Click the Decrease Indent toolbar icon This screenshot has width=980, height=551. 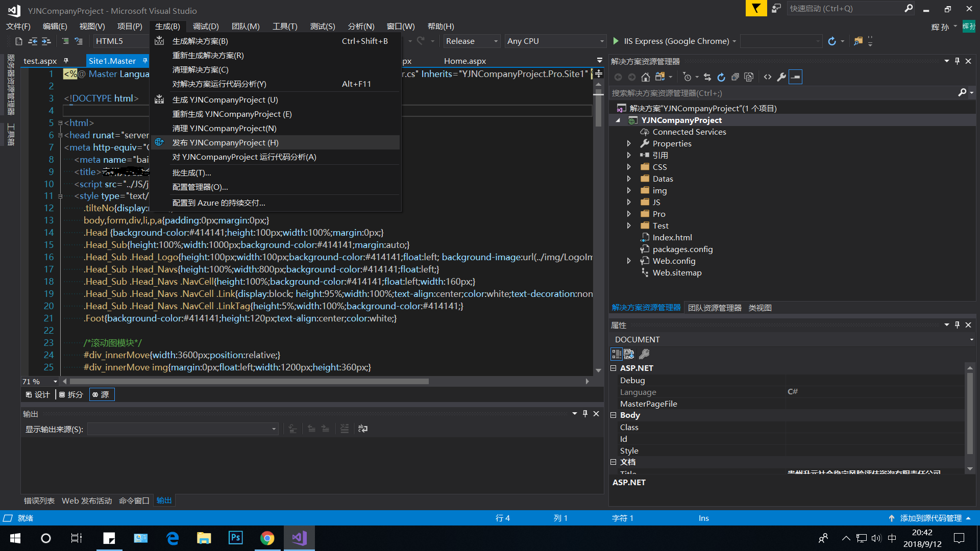33,41
